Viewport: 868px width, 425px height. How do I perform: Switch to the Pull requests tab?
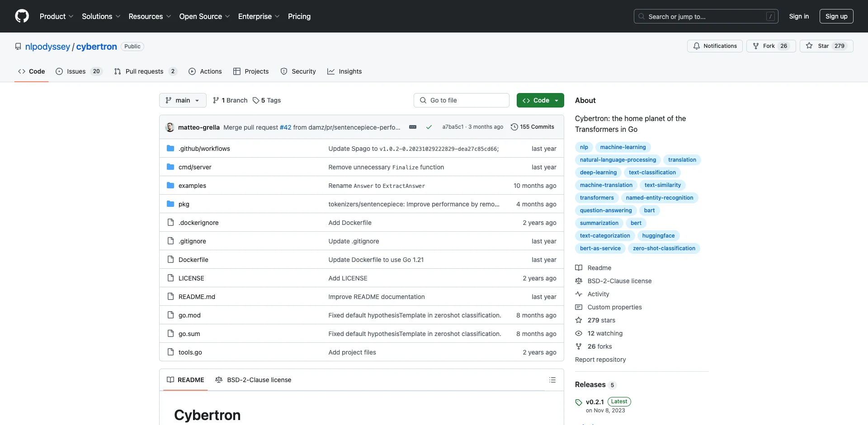point(146,71)
